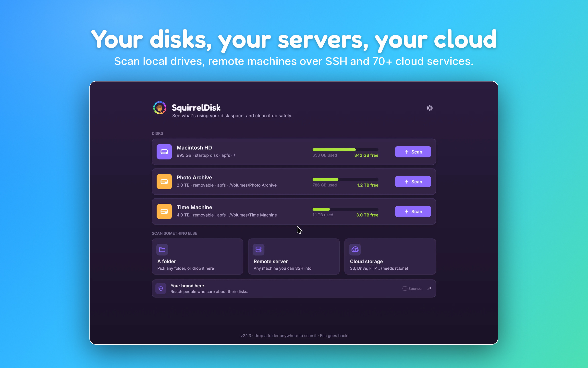
Task: Click the '3.0 TB free' value
Action: coord(367,215)
